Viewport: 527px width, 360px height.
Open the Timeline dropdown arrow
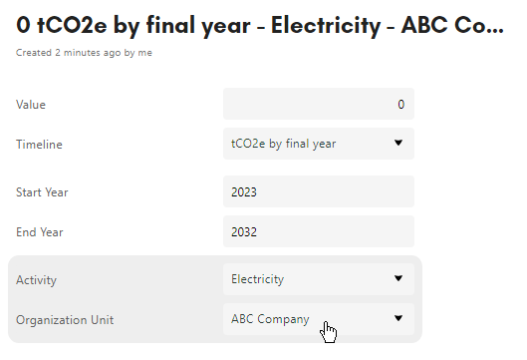pos(398,143)
